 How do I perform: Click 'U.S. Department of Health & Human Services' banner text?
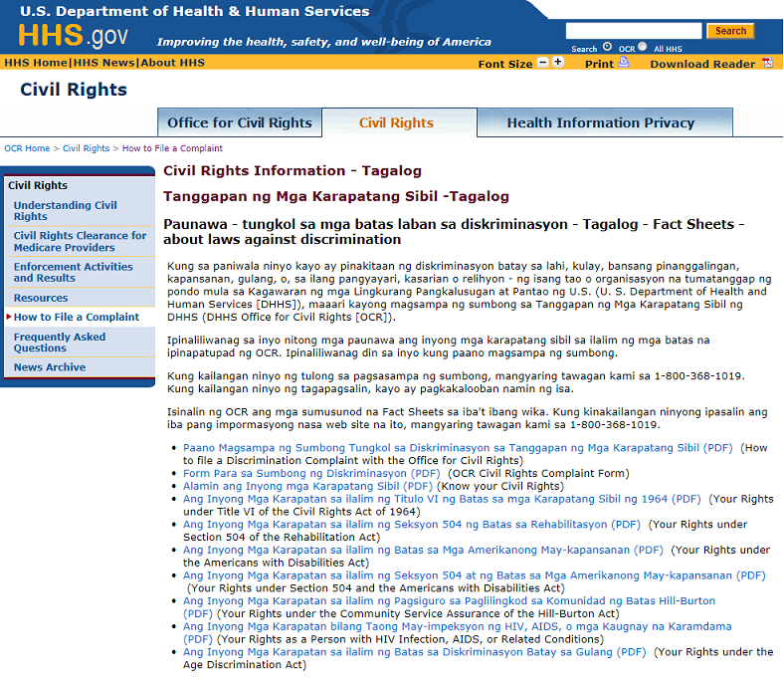(x=194, y=11)
